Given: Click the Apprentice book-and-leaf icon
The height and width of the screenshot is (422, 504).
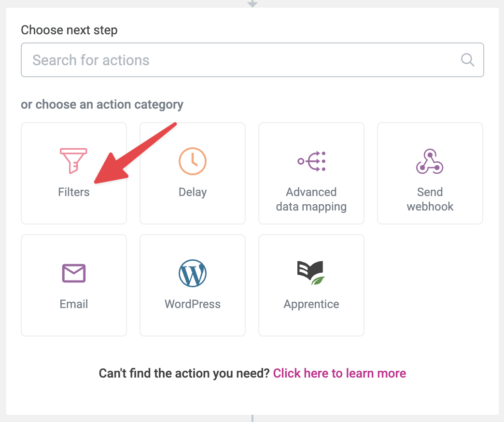Looking at the screenshot, I should 311,273.
